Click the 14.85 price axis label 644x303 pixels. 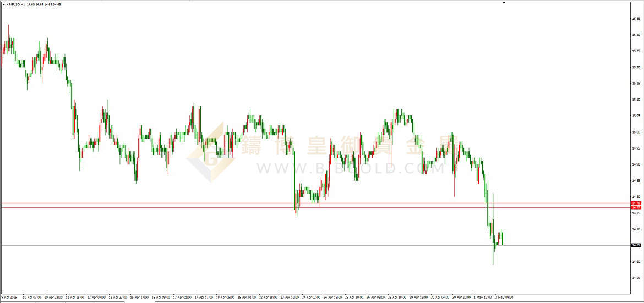coord(636,181)
